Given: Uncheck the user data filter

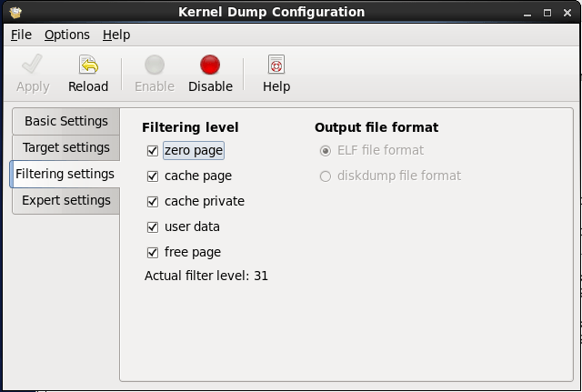Looking at the screenshot, I should 153,227.
